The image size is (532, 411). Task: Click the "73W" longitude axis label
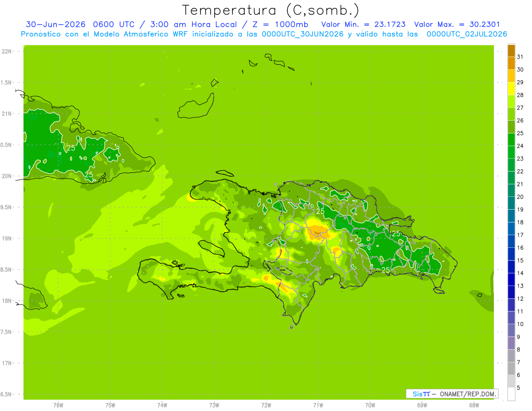(x=214, y=405)
